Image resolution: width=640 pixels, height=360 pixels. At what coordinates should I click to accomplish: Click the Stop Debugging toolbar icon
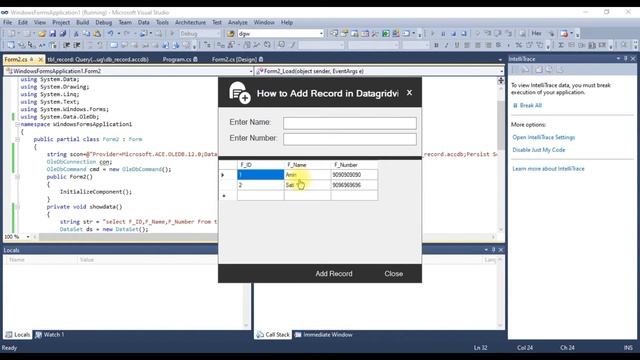(453, 33)
